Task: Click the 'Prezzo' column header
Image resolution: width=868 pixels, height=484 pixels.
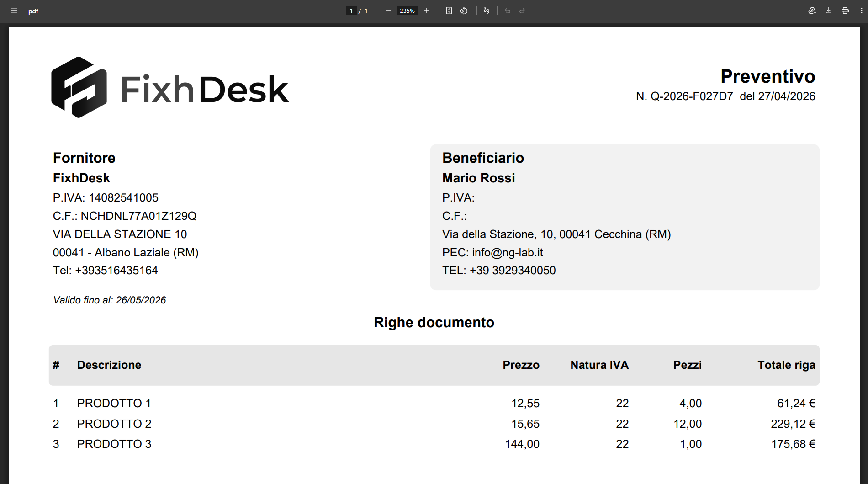Action: pyautogui.click(x=521, y=365)
